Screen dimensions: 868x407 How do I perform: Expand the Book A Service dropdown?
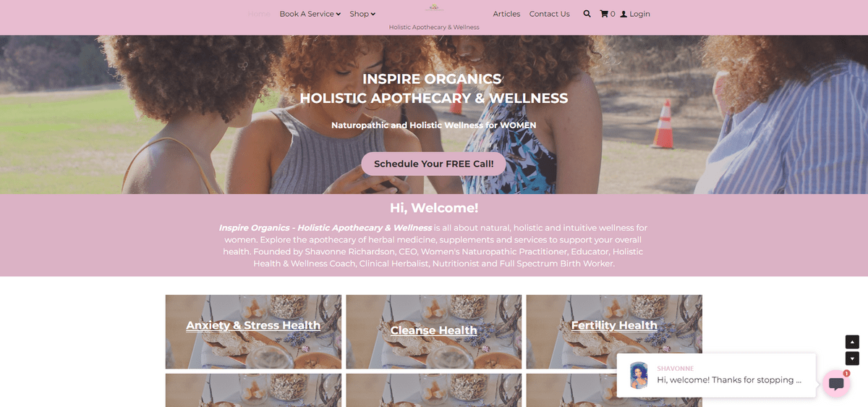pos(310,14)
